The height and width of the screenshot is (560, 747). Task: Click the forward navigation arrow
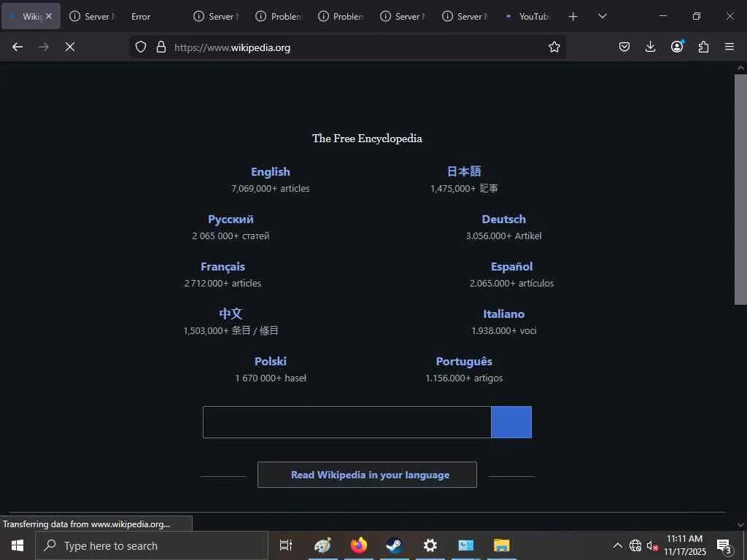(43, 47)
